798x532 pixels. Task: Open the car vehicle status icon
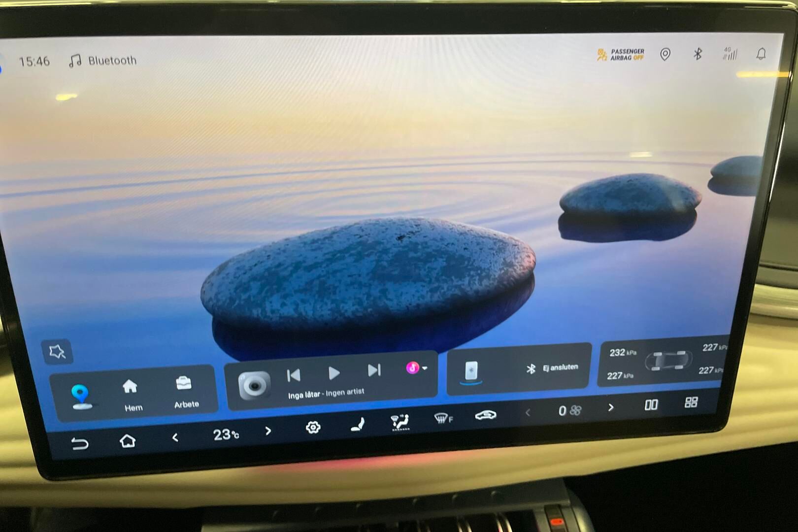tap(485, 415)
